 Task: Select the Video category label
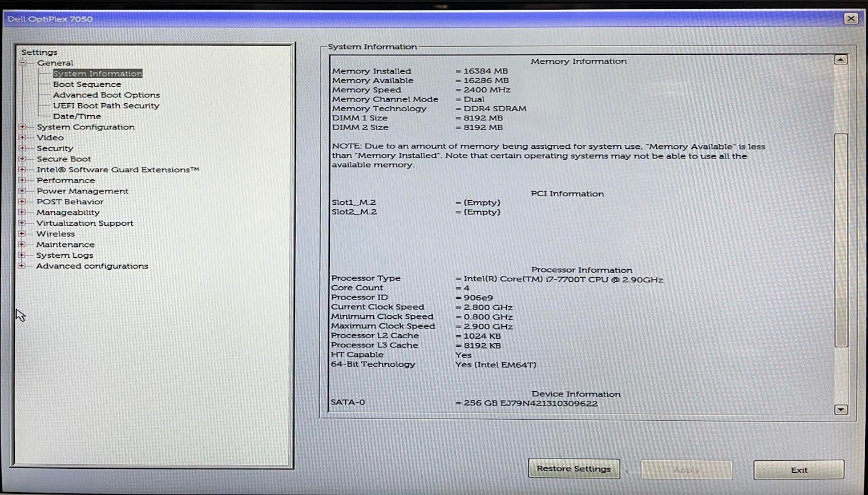pos(50,137)
